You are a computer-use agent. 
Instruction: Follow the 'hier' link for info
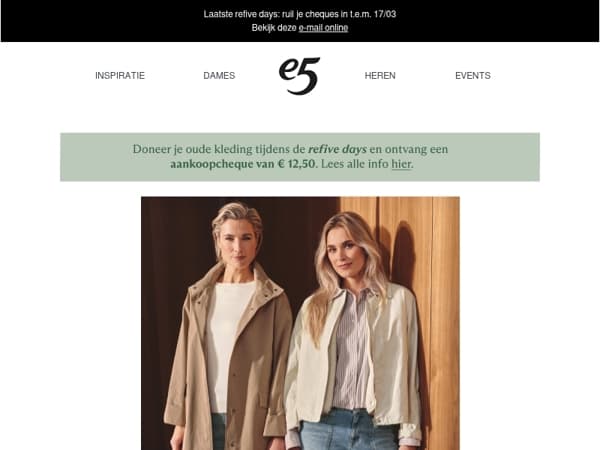401,164
